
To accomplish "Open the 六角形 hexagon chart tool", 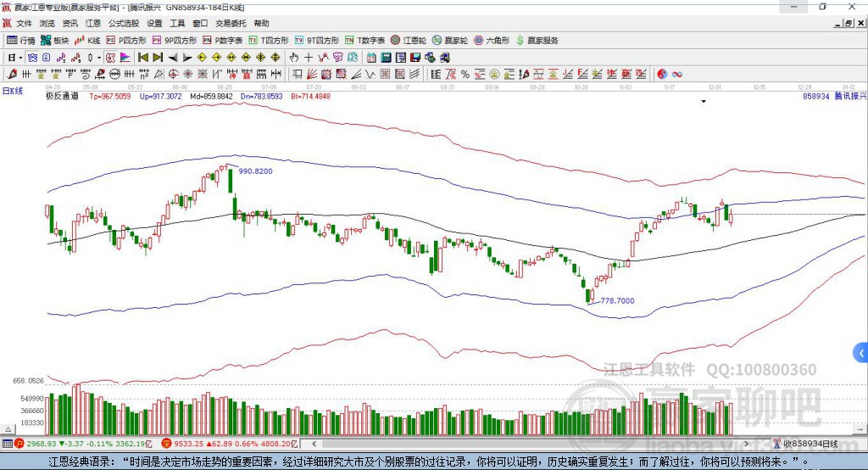I will pyautogui.click(x=492, y=41).
